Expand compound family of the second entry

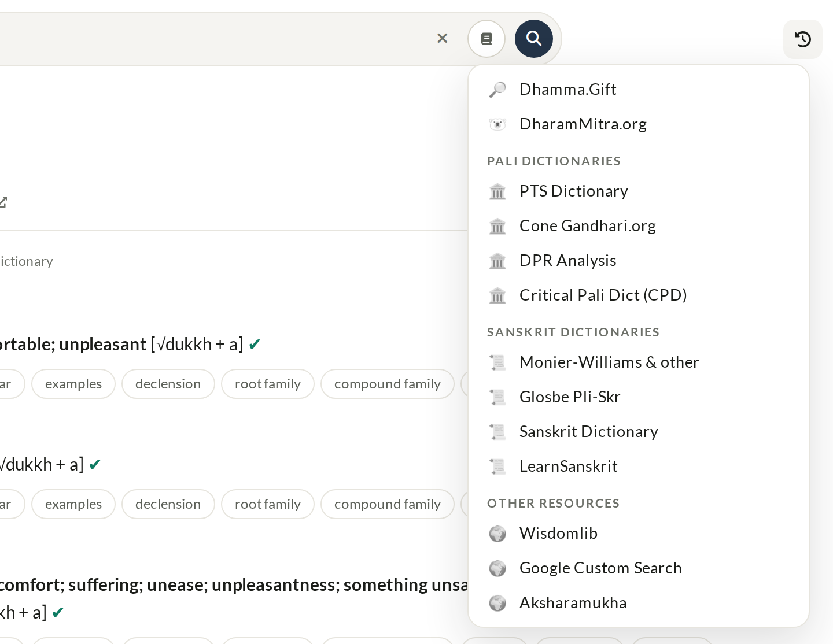[x=388, y=504]
